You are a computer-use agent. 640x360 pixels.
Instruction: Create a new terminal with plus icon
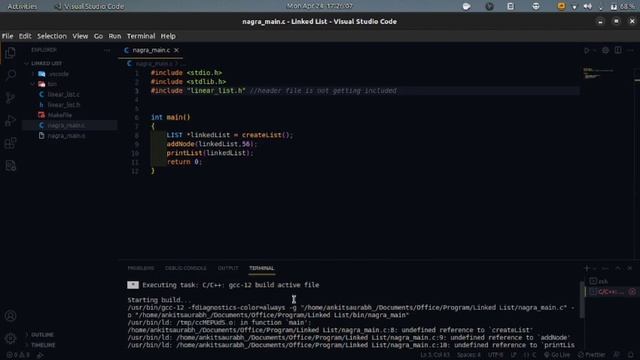587,268
